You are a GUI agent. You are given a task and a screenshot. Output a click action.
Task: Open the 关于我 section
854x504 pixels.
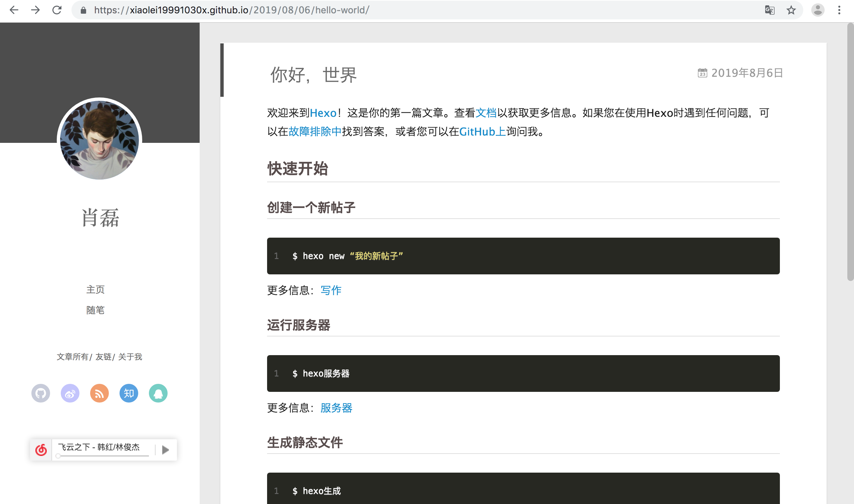point(130,356)
